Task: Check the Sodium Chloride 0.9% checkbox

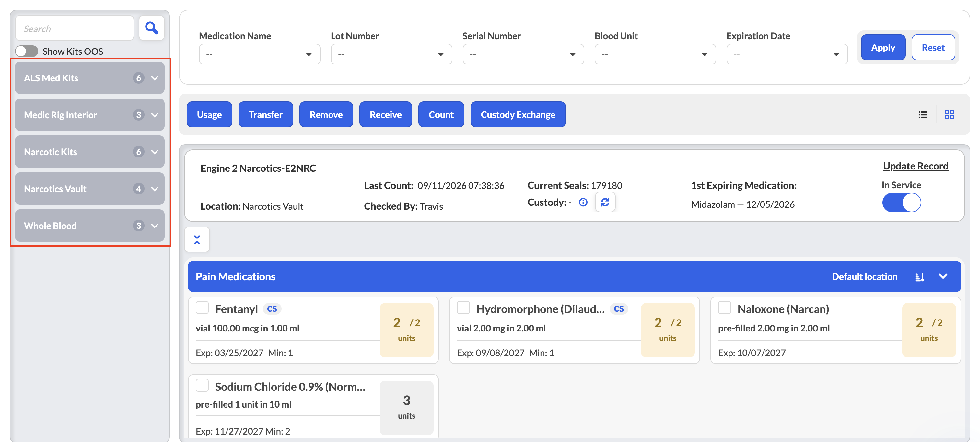Action: coord(202,385)
